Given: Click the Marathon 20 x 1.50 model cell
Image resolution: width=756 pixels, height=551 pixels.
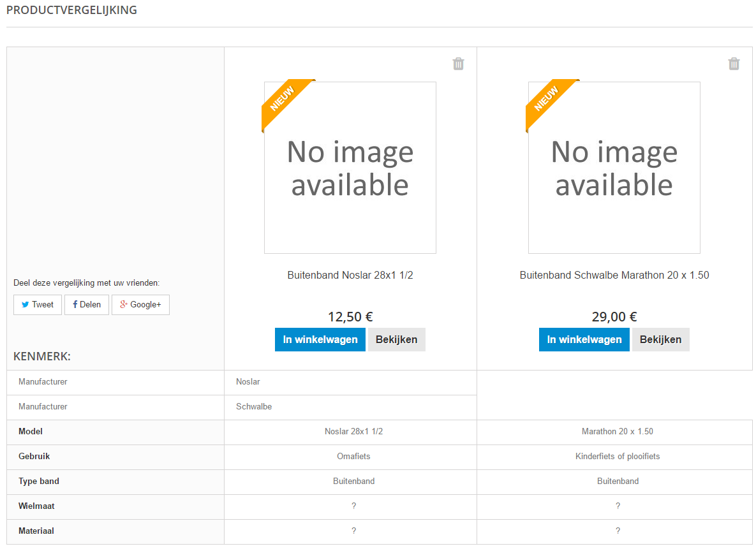Looking at the screenshot, I should 615,432.
